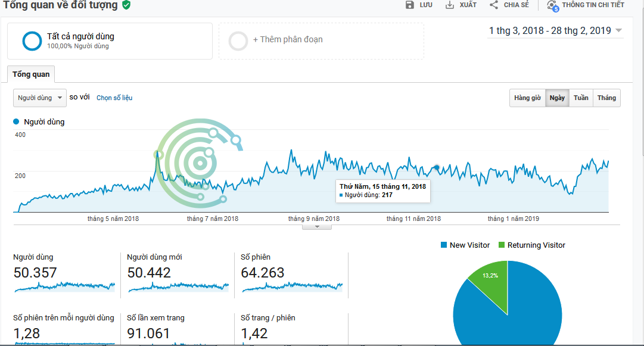Open THÔNG TIN CHI TIẾT panel
The height and width of the screenshot is (346, 644).
(x=593, y=5)
